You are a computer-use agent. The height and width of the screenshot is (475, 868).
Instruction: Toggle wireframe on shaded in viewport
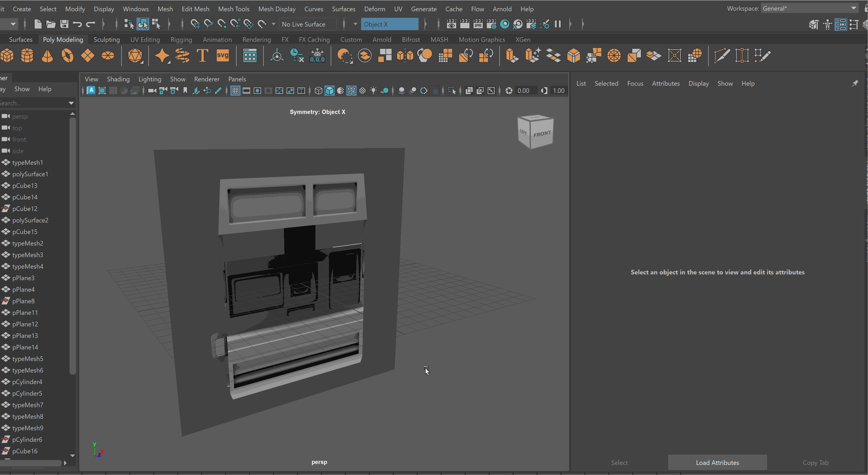coord(351,91)
